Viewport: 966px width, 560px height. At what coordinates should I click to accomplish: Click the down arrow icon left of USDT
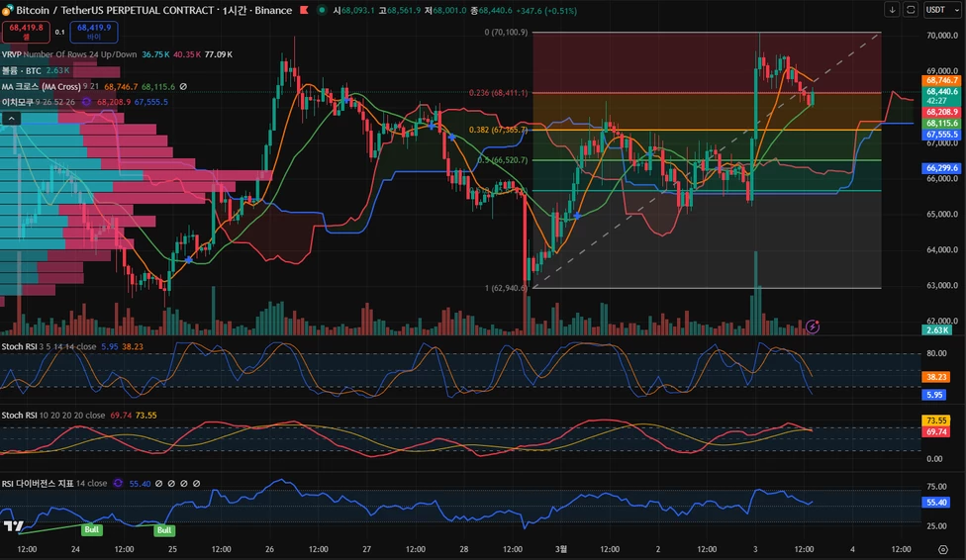coord(893,10)
